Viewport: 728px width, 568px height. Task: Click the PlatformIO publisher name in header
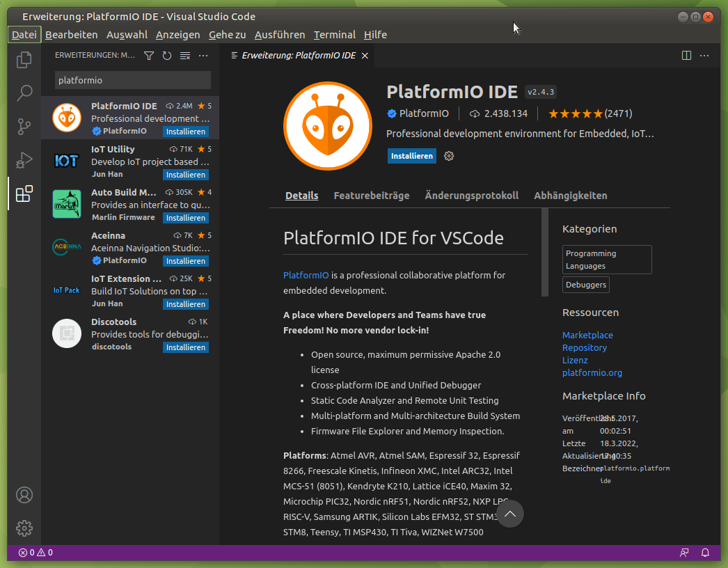[x=424, y=113]
